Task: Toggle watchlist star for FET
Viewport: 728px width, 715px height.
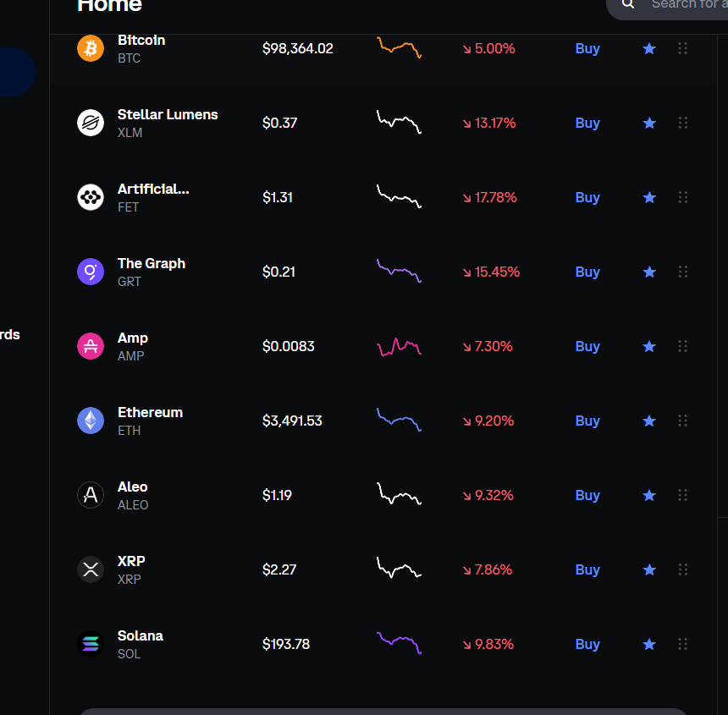Action: 649,197
